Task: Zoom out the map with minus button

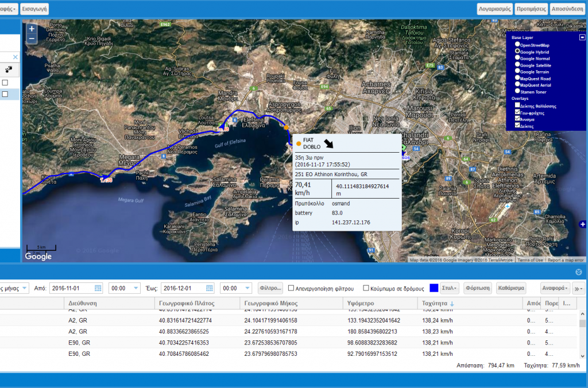Action: 32,38
